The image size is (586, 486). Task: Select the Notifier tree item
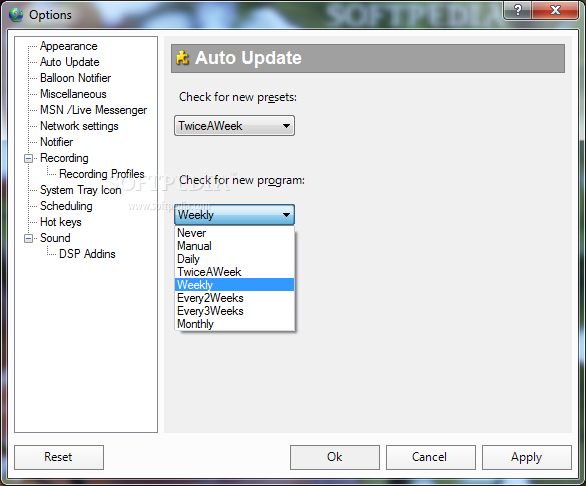pyautogui.click(x=56, y=142)
